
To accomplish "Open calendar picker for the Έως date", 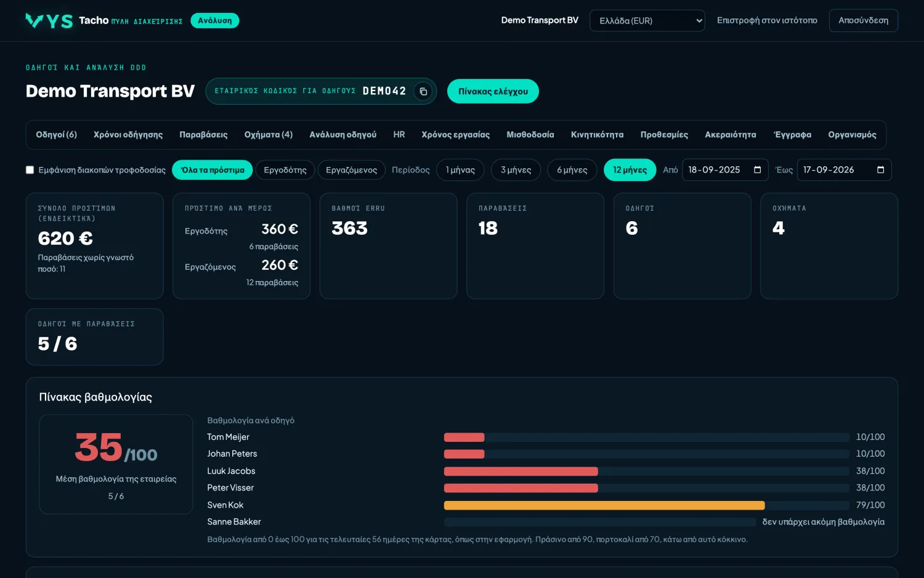I will (880, 170).
